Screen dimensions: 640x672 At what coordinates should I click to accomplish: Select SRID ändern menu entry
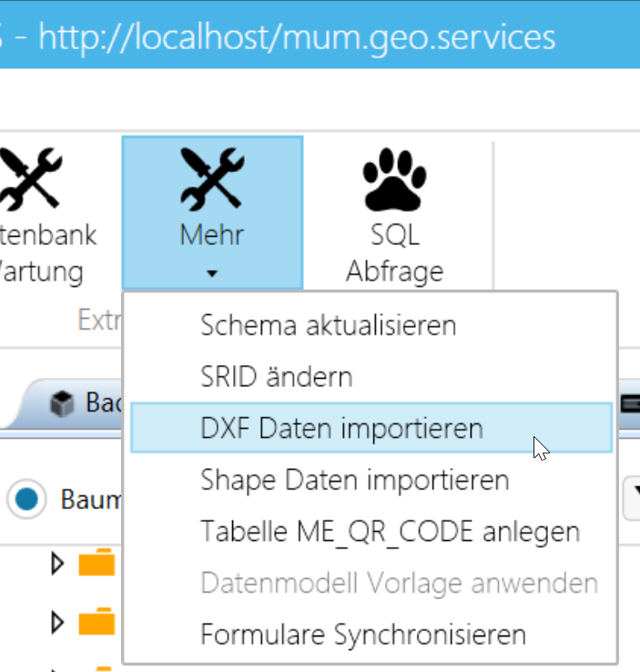click(276, 376)
